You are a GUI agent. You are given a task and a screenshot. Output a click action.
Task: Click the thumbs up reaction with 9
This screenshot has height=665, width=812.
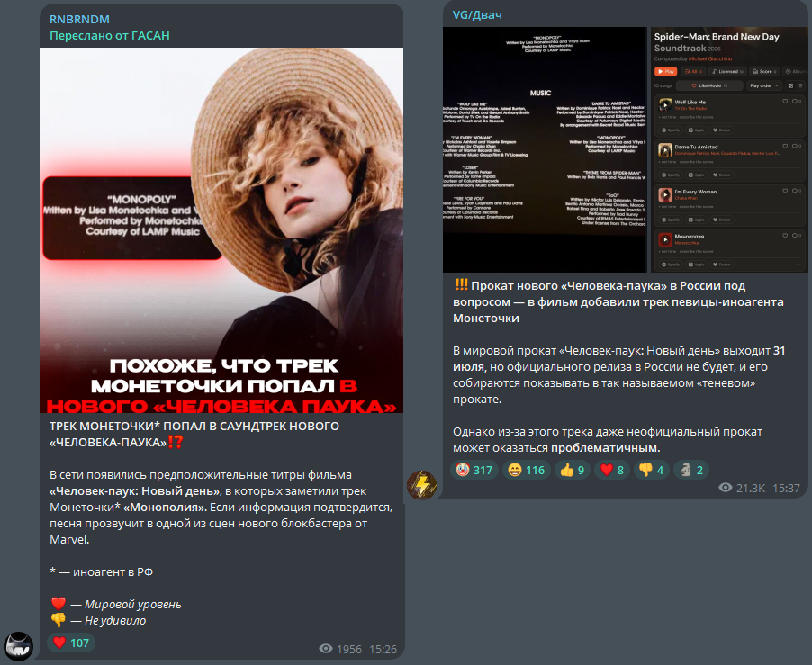[573, 470]
